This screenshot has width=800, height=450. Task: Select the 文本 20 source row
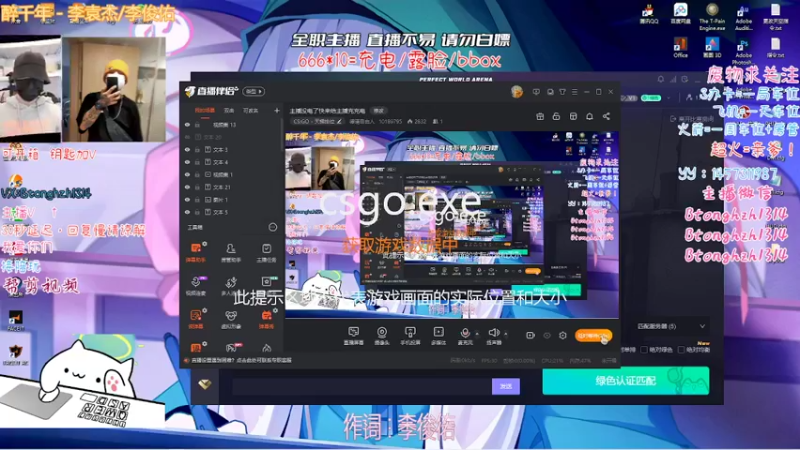tap(232, 137)
